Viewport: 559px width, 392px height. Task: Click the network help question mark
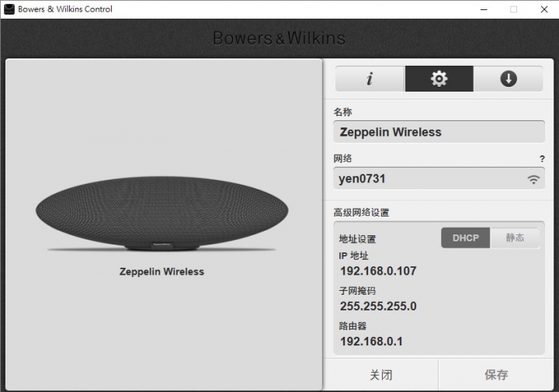click(x=542, y=159)
